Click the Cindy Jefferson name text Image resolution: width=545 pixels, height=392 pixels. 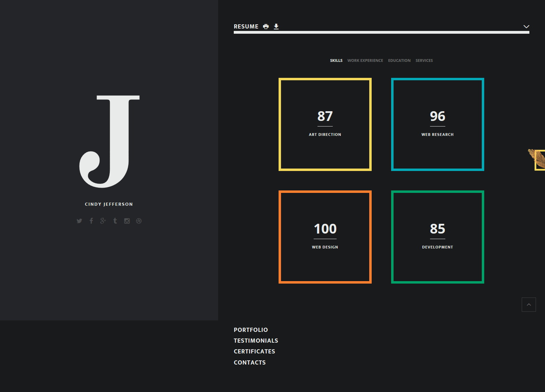(x=109, y=204)
